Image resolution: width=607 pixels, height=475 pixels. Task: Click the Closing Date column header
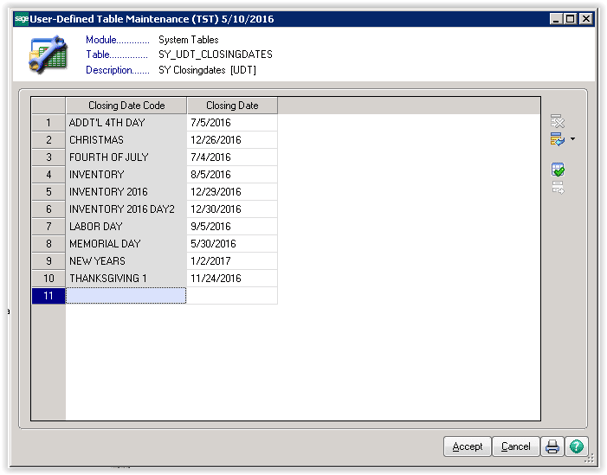(x=231, y=105)
